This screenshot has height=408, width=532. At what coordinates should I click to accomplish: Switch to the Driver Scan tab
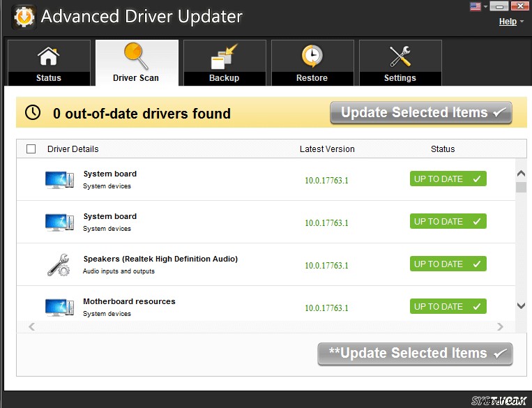[x=137, y=63]
